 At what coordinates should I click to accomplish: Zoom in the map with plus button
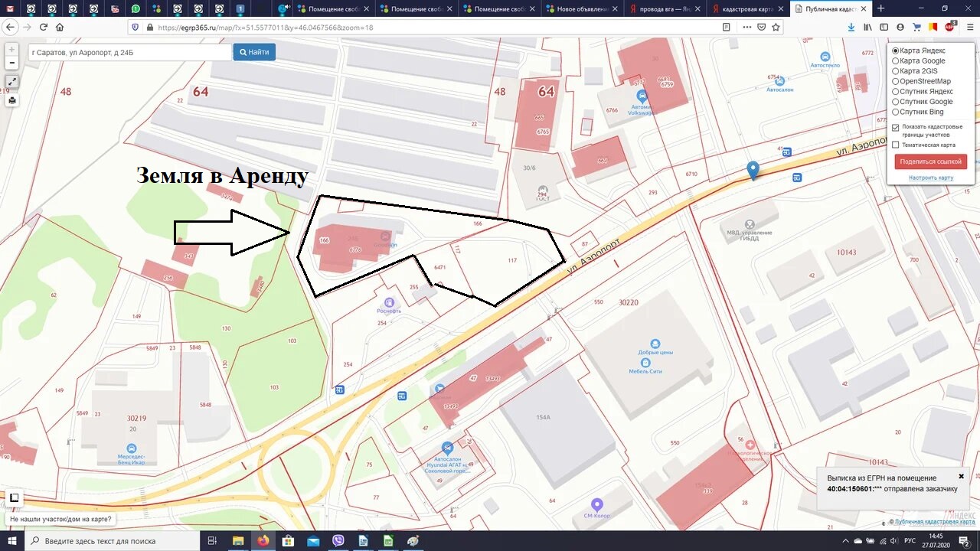point(12,49)
